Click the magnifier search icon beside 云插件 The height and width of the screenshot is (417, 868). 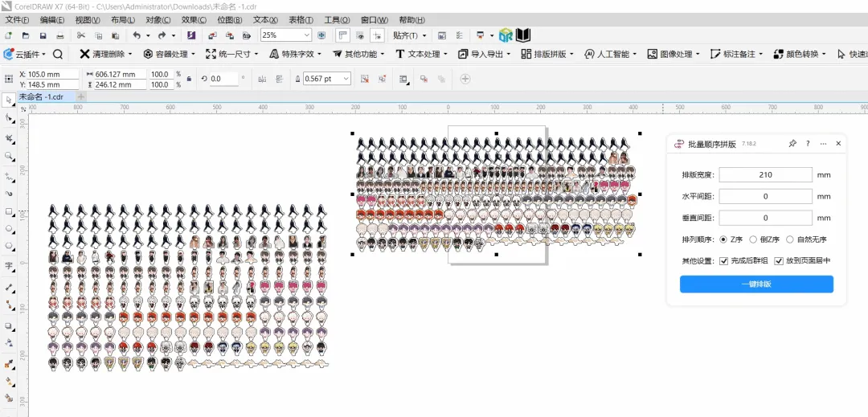(58, 54)
